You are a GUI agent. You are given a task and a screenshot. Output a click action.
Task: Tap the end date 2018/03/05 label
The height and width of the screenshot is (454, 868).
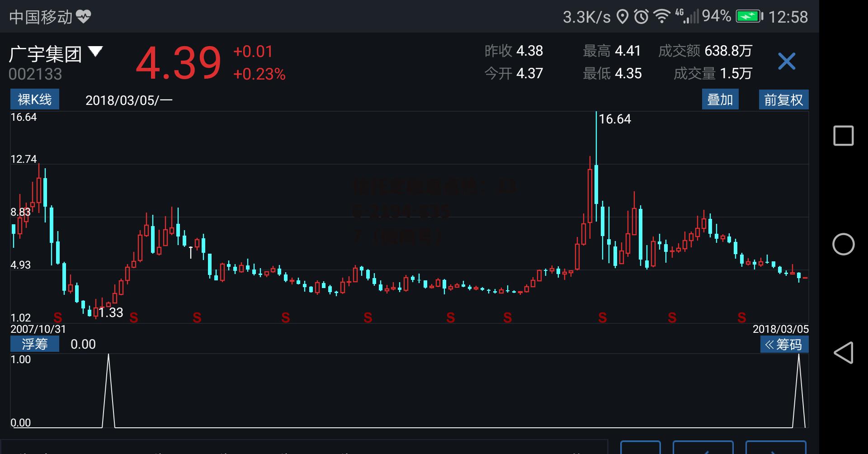(781, 329)
